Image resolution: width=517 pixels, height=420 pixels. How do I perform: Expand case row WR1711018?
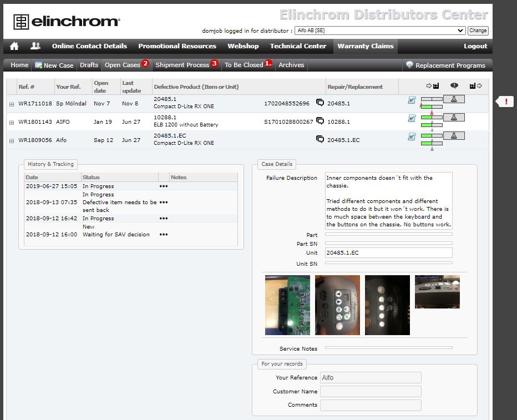click(x=12, y=104)
